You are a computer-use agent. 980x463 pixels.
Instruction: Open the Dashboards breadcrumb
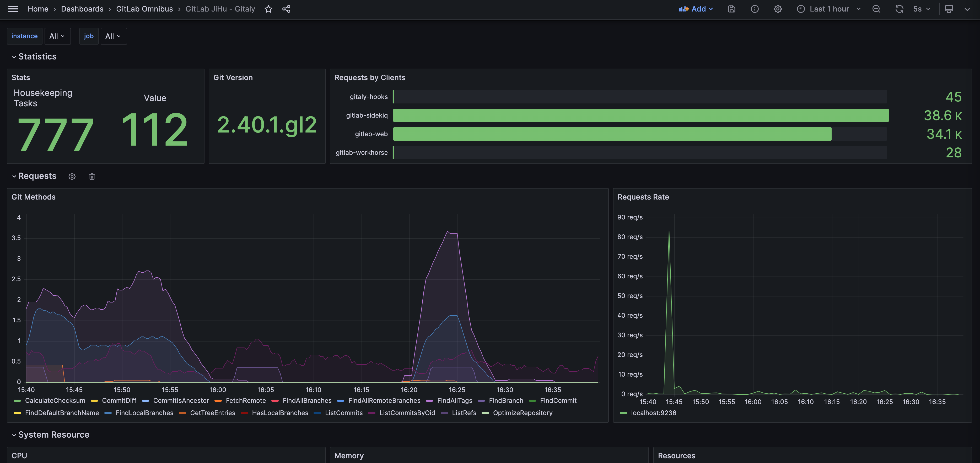coord(82,9)
